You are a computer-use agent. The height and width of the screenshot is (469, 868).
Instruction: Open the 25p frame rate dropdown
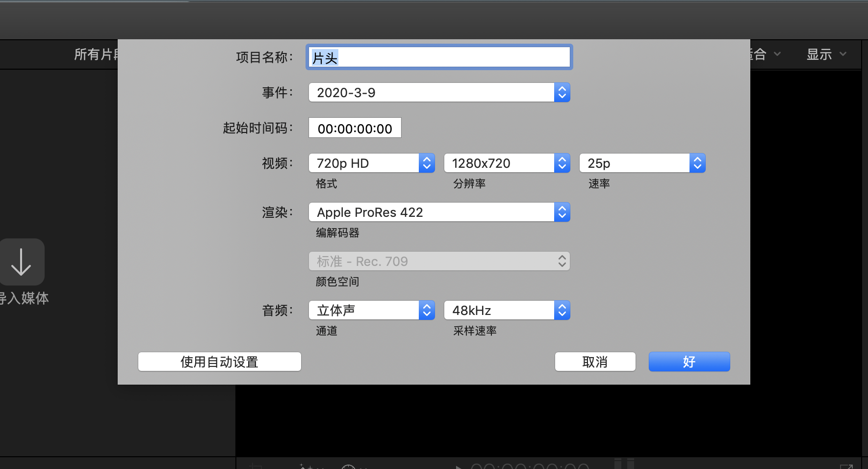point(635,163)
